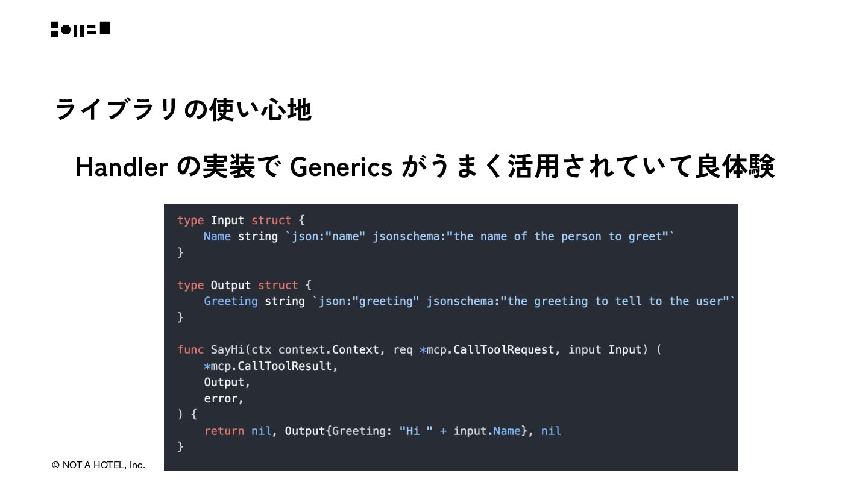The height and width of the screenshot is (488, 868).
Task: Click 'type Output struct' code line
Action: tap(245, 285)
